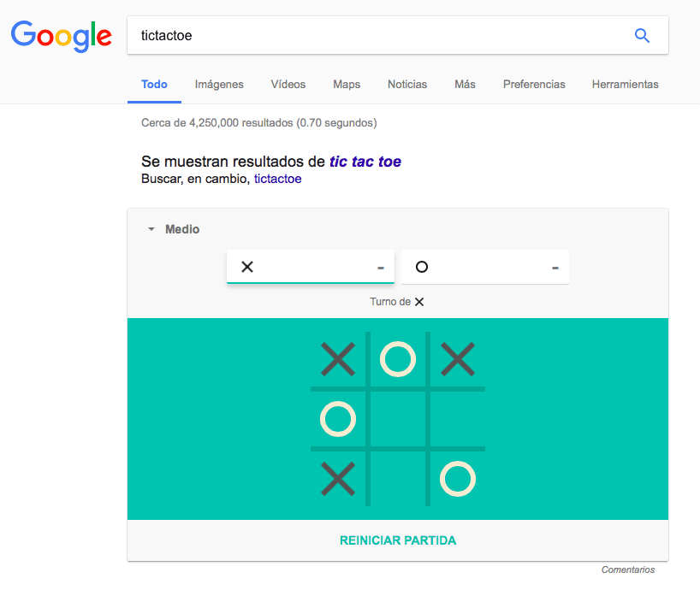Click the O in top-middle board cell
Viewport: 700px width, 590px height.
(x=398, y=359)
